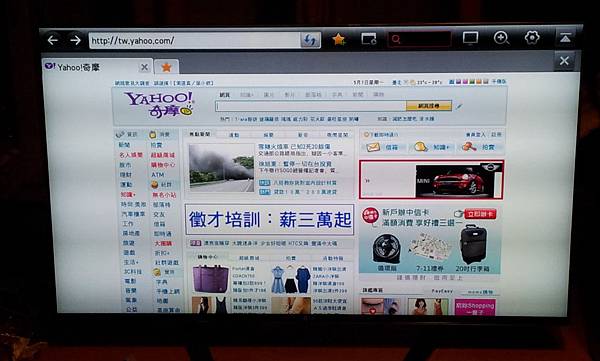
Task: Open the star bookmarks tab
Action: tap(166, 67)
